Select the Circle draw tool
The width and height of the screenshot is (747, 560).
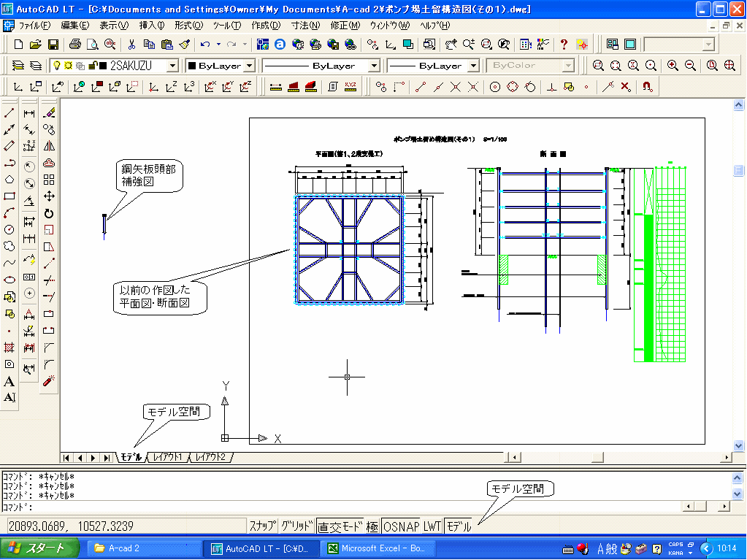point(9,229)
